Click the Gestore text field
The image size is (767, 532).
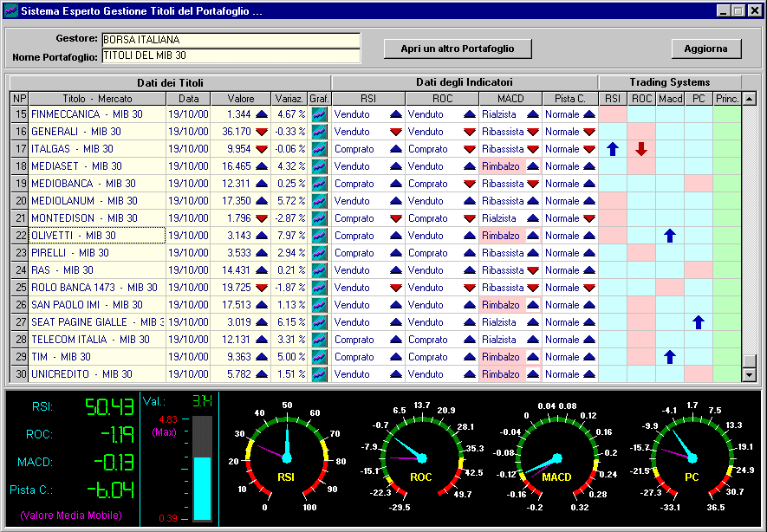click(x=231, y=41)
